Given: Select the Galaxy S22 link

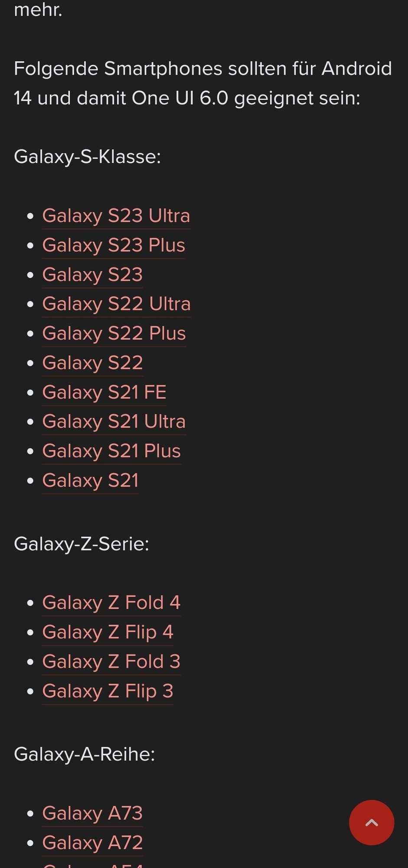Looking at the screenshot, I should pyautogui.click(x=92, y=363).
